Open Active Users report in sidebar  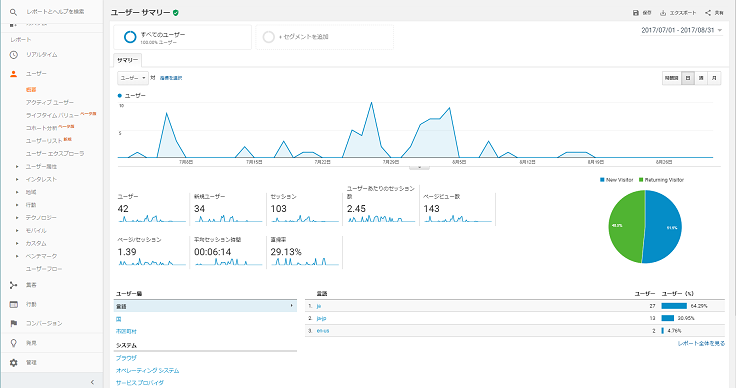(x=50, y=102)
